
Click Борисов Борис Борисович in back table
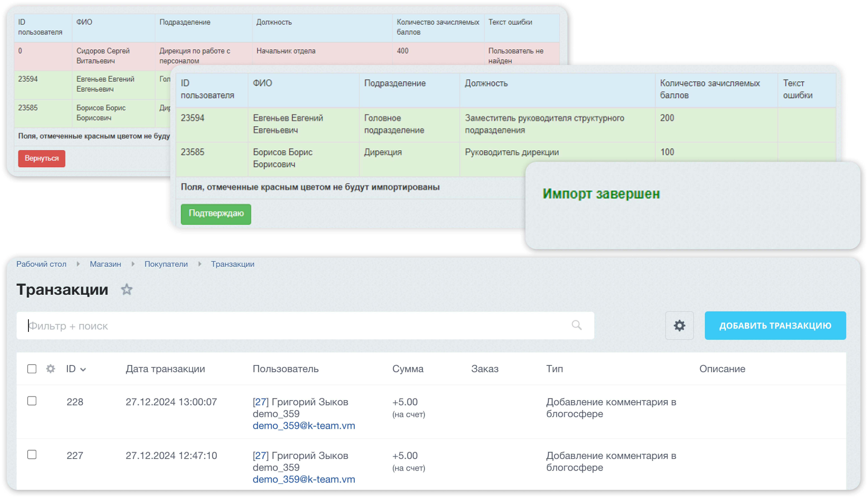(101, 113)
